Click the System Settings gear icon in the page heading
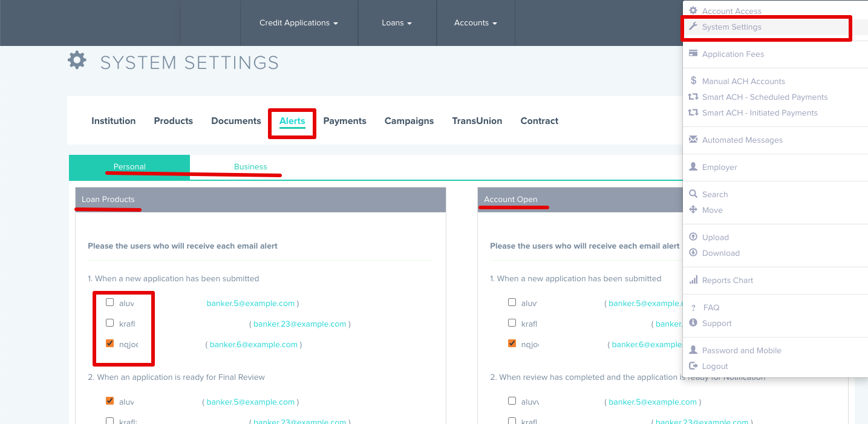 (x=77, y=60)
